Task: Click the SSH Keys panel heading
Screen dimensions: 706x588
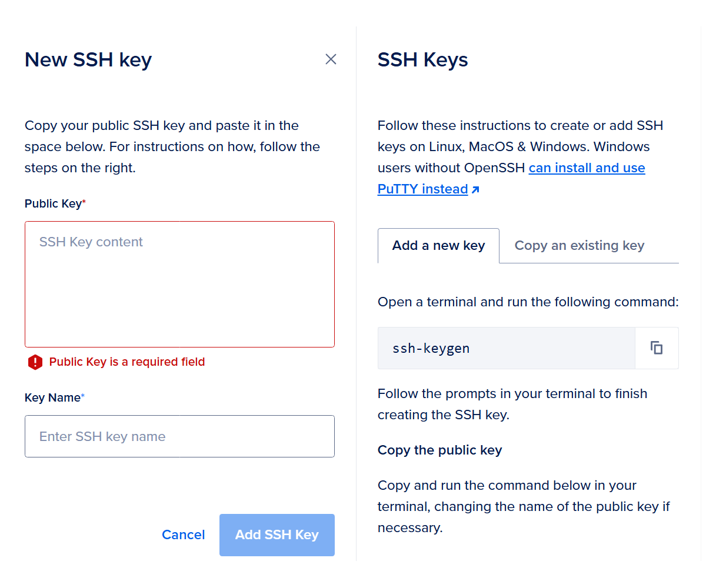Action: pos(422,59)
